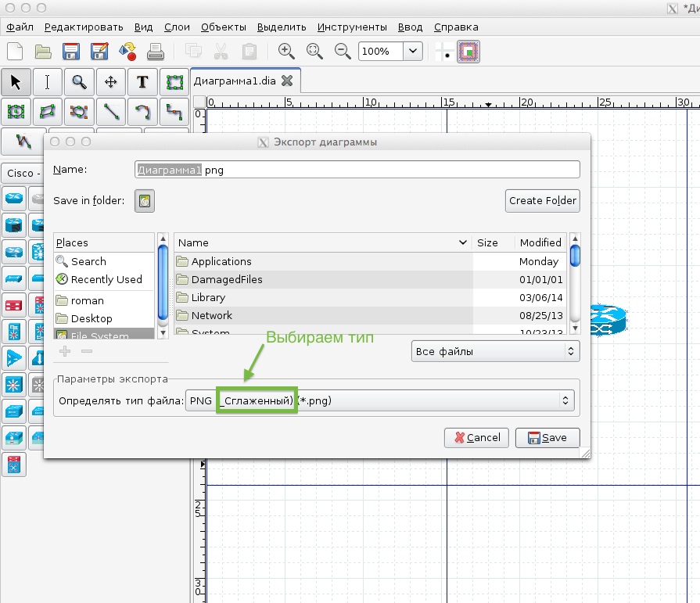Screen dimensions: 700x603
Task: Pick the Scroll/move diagram tool
Action: pos(111,82)
